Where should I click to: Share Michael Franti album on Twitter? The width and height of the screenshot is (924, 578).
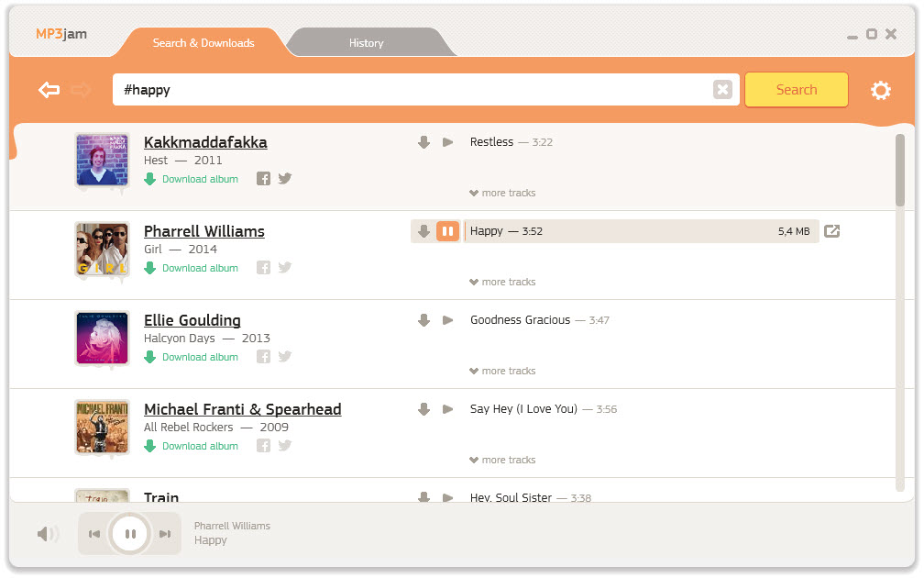point(285,445)
